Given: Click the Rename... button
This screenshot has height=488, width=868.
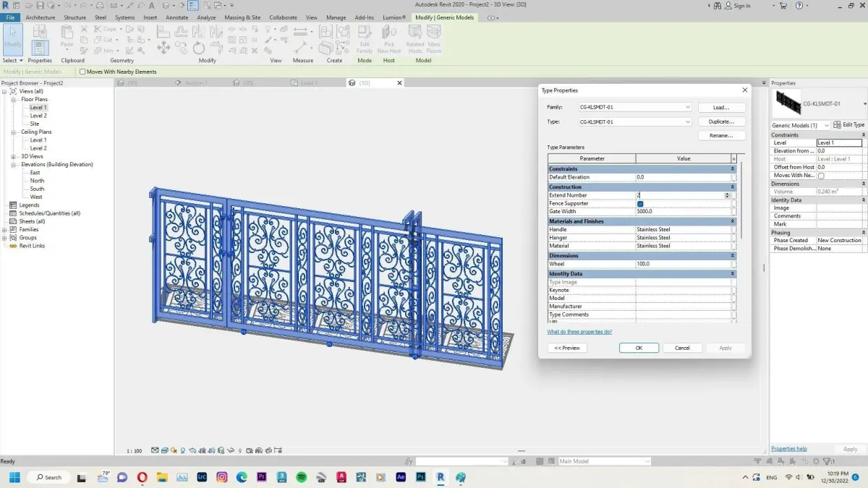Looking at the screenshot, I should [x=721, y=135].
